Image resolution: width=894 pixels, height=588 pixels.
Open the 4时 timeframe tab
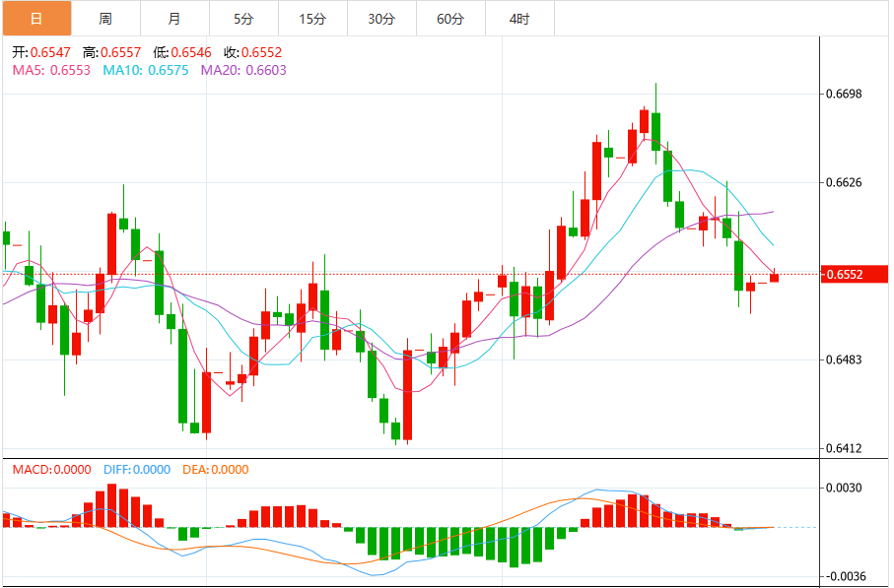pyautogui.click(x=519, y=19)
